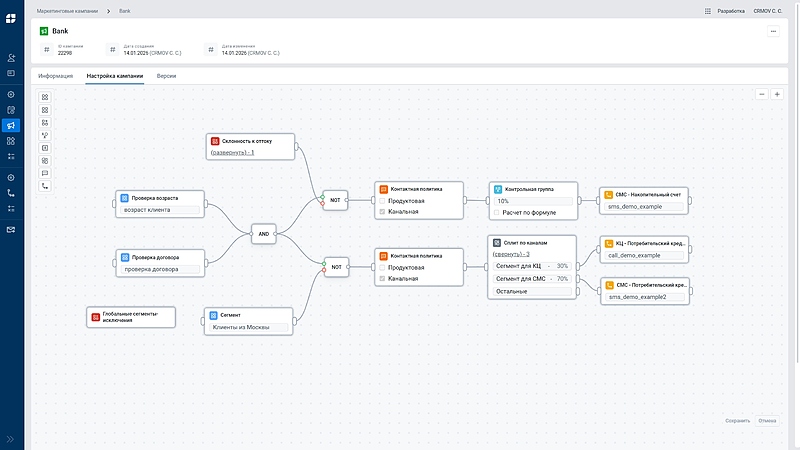Image resolution: width=800 pixels, height=450 pixels.
Task: Click the phone icon in left sidebar
Action: click(11, 193)
